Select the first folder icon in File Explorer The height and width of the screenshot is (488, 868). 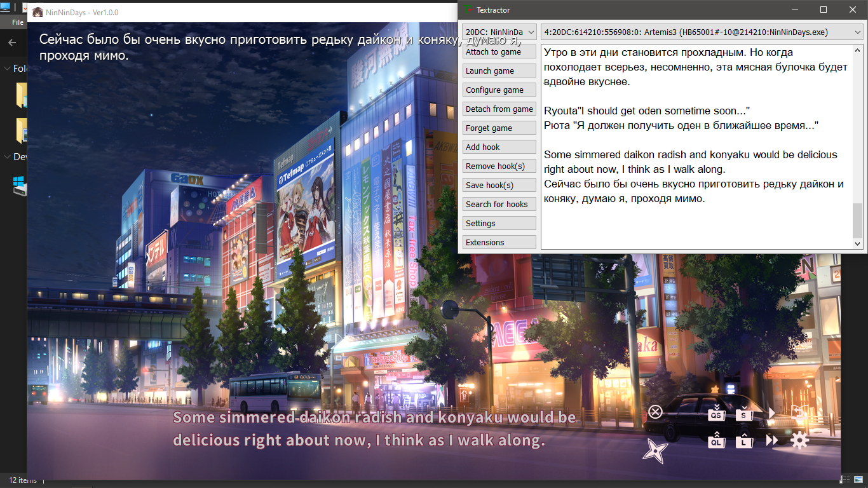tap(21, 94)
